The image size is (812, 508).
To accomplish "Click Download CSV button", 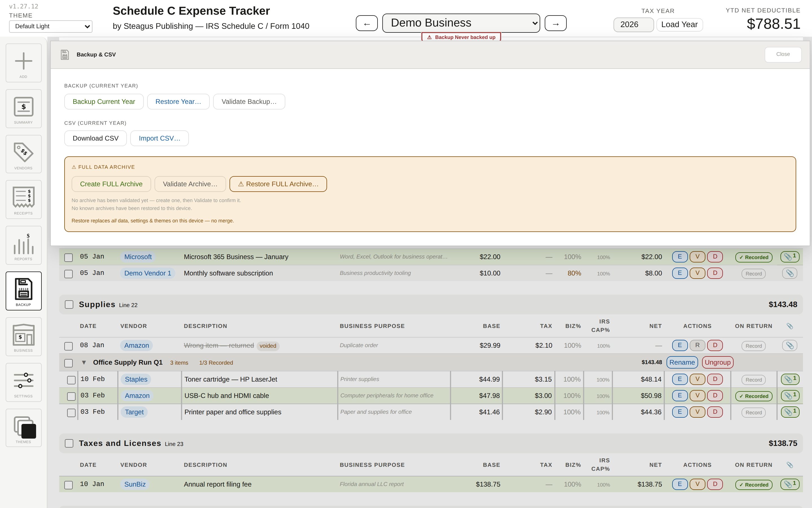I will pos(96,138).
